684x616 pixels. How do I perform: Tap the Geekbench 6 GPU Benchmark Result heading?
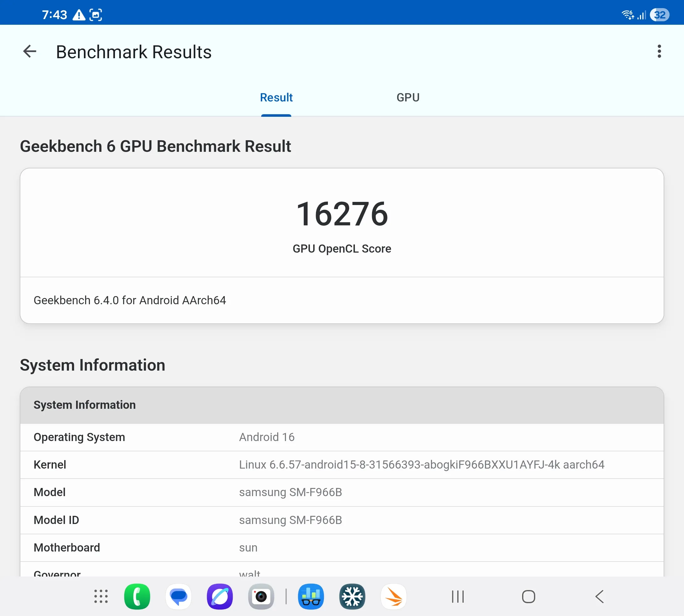click(x=155, y=146)
